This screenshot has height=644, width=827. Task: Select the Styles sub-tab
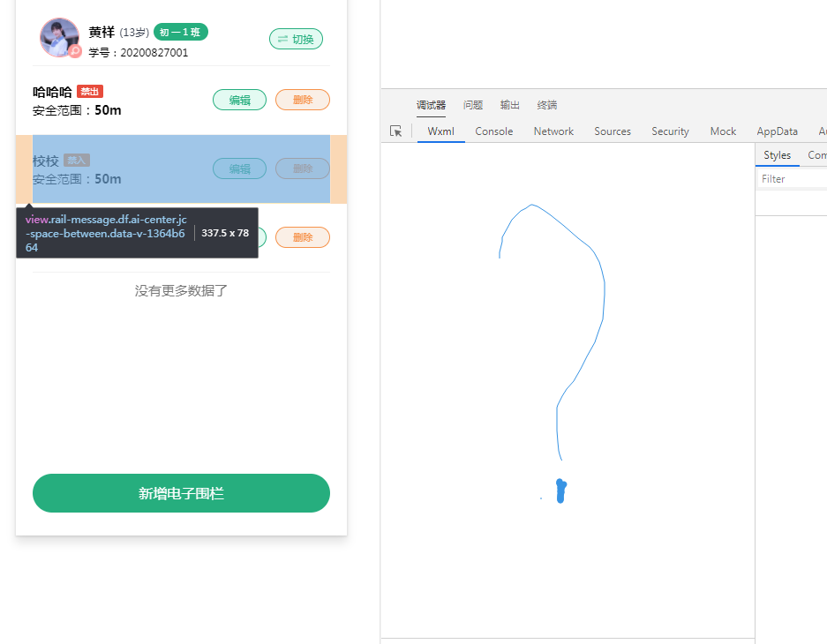(x=777, y=155)
